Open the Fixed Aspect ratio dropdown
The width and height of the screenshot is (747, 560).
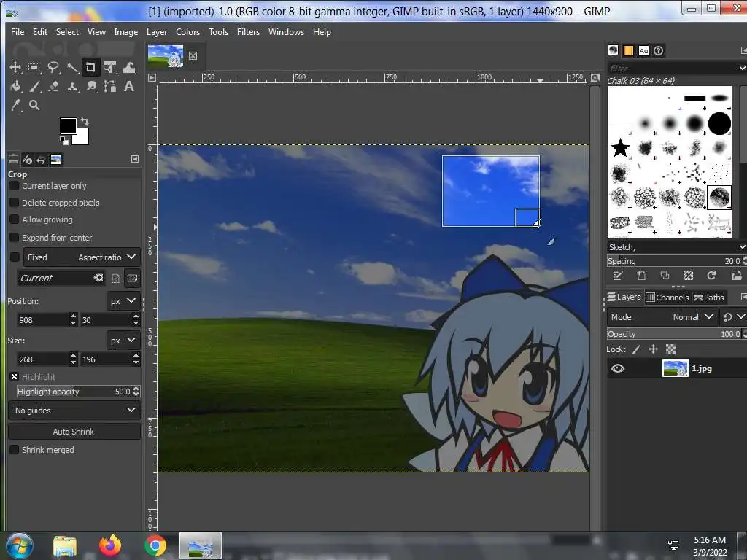click(x=82, y=257)
